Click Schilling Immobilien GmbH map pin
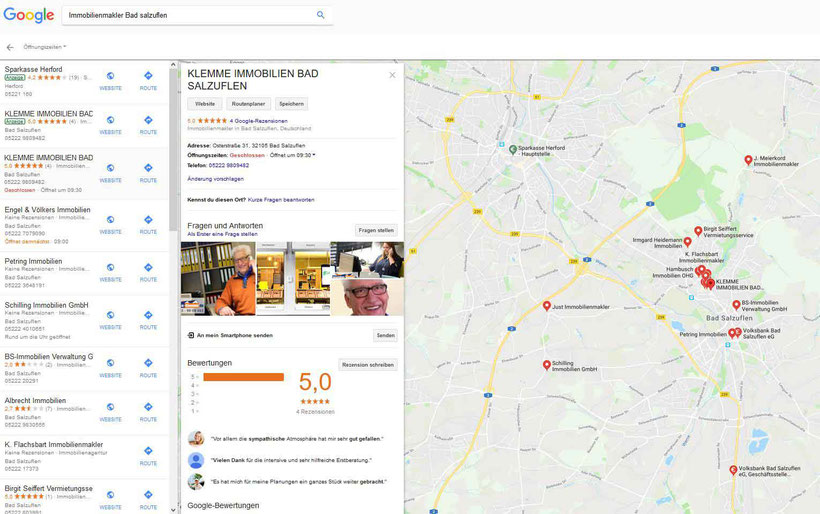 click(x=546, y=365)
